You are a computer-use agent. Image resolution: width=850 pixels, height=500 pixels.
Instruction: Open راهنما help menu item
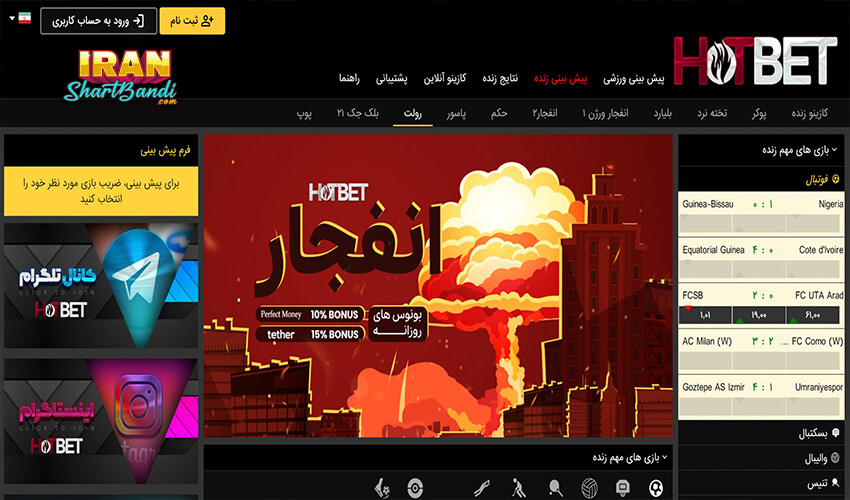[349, 79]
